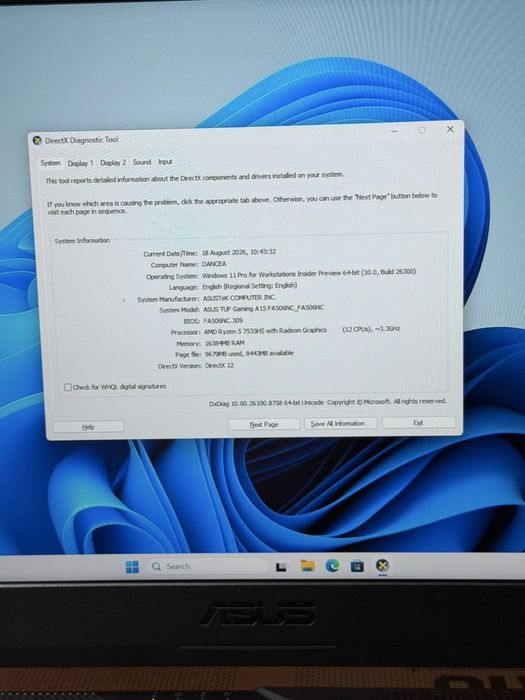525x700 pixels.
Task: Click the search magnifier icon in the taskbar
Action: tap(156, 567)
